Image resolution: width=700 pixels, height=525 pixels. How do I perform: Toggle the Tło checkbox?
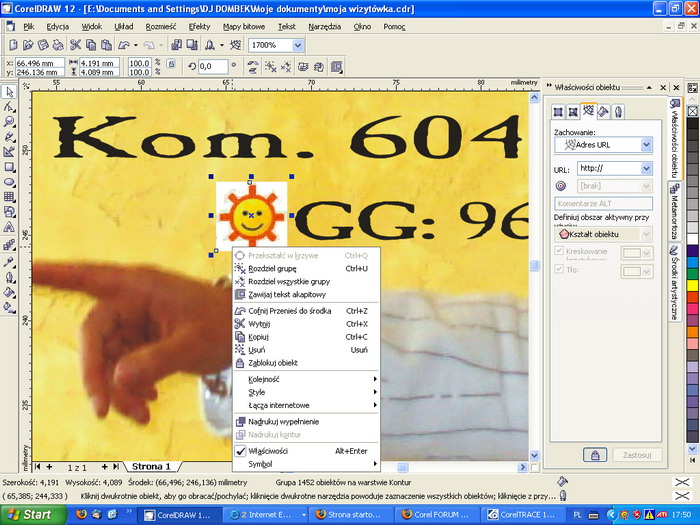coord(560,270)
